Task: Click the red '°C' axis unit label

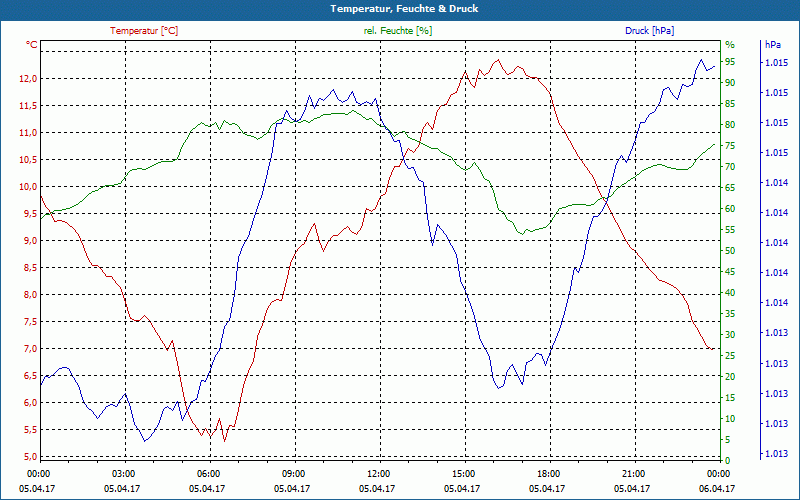Action: click(x=32, y=45)
